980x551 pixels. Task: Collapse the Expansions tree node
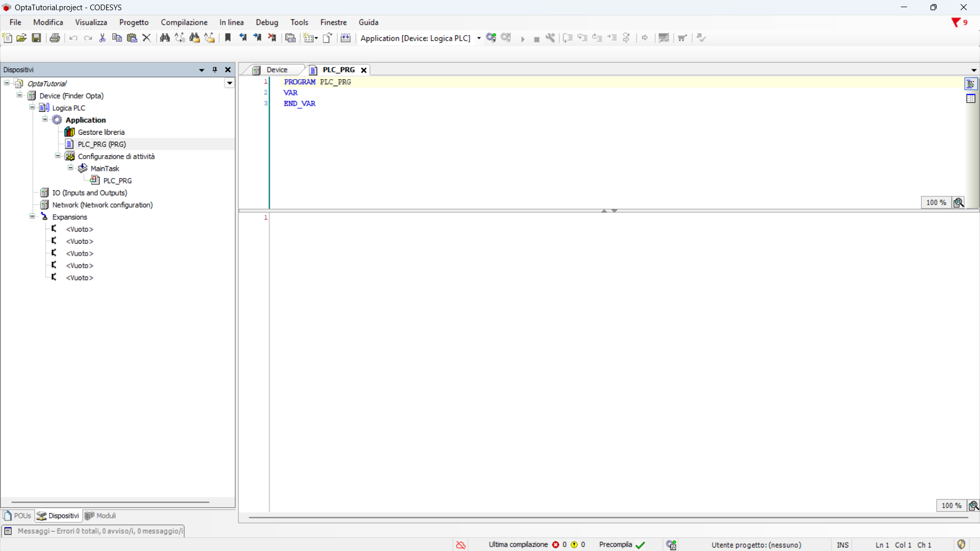point(32,217)
